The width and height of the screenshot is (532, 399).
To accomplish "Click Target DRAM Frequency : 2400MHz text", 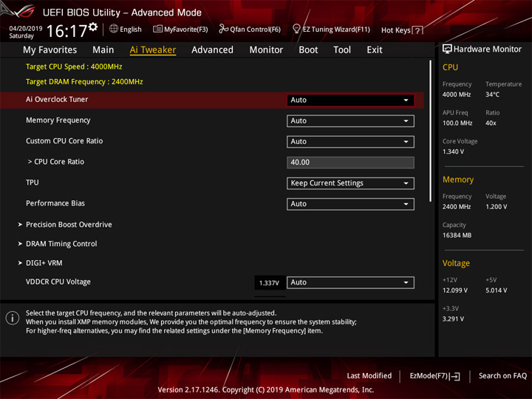I will click(x=84, y=82).
